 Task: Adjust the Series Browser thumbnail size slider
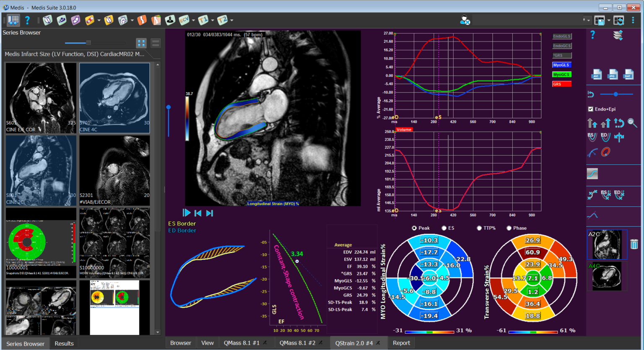tap(88, 43)
